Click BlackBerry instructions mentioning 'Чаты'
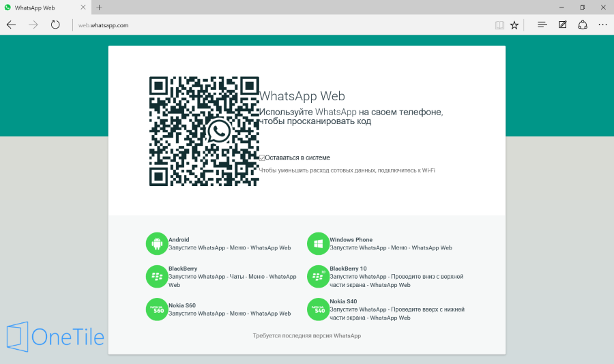The width and height of the screenshot is (614, 364). [x=233, y=281]
